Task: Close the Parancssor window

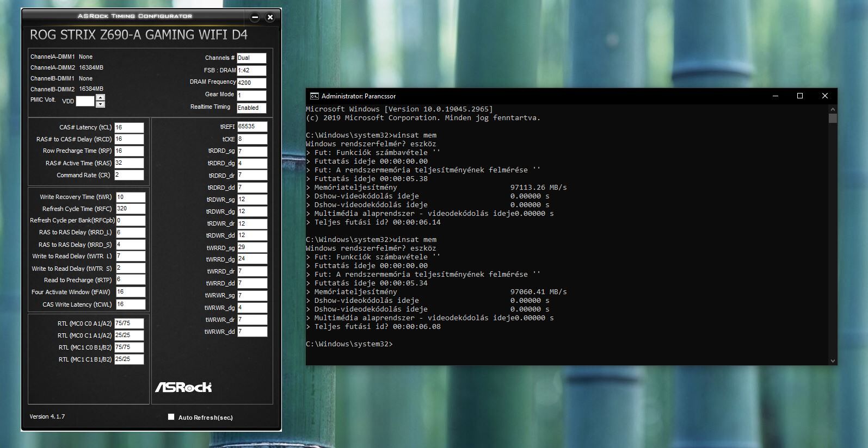Action: click(824, 96)
